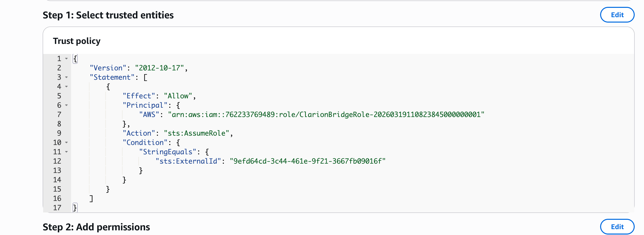The width and height of the screenshot is (644, 235).
Task: Click the closing brace on line 17
Action: pos(75,208)
